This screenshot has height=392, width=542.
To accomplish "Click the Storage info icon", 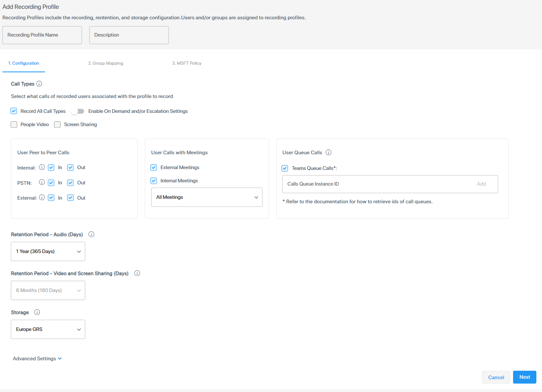I will click(37, 312).
